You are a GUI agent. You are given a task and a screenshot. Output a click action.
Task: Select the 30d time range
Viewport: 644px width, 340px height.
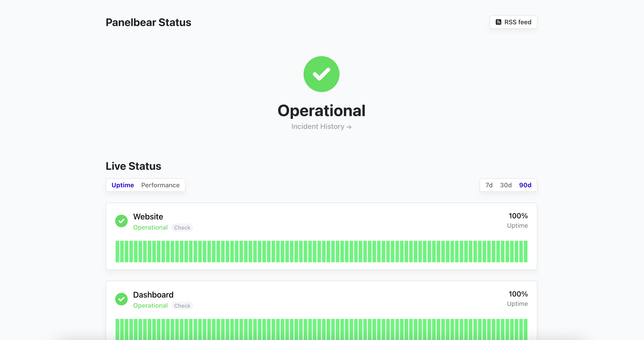pos(505,185)
